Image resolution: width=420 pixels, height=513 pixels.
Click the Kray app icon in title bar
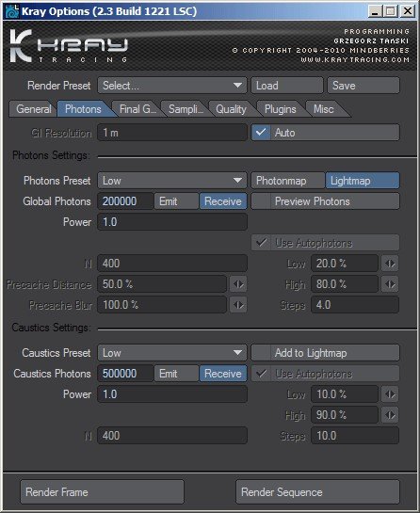(x=12, y=11)
